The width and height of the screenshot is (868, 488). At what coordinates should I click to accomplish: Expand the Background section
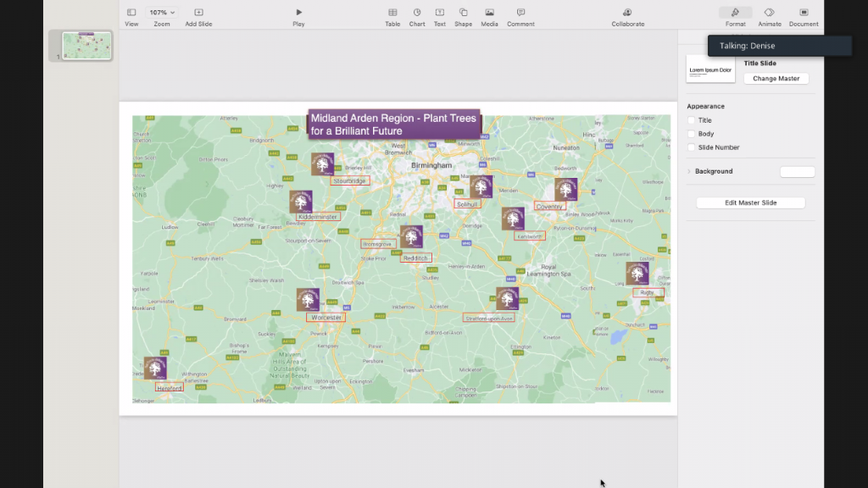689,171
